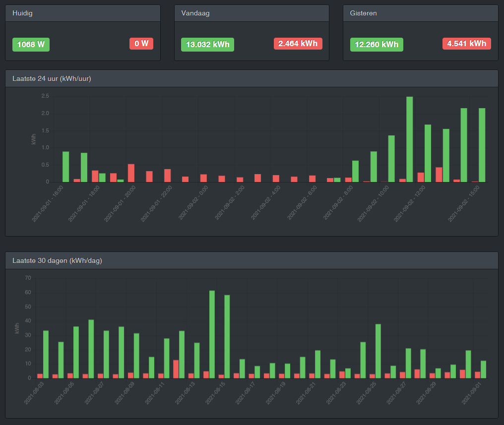Click the 2021-09-02 - 4:00 axis label
This screenshot has height=425, width=504.
pyautogui.click(x=266, y=203)
